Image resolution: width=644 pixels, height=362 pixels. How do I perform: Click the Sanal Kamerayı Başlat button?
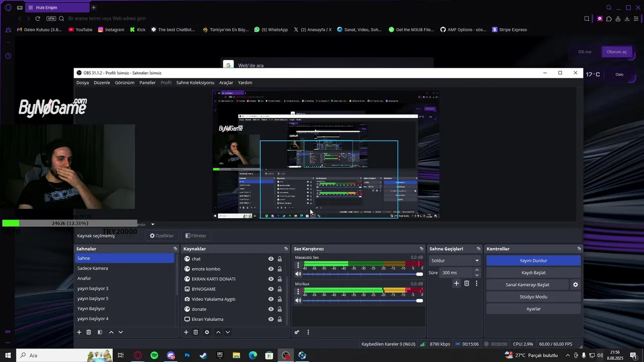click(x=527, y=285)
